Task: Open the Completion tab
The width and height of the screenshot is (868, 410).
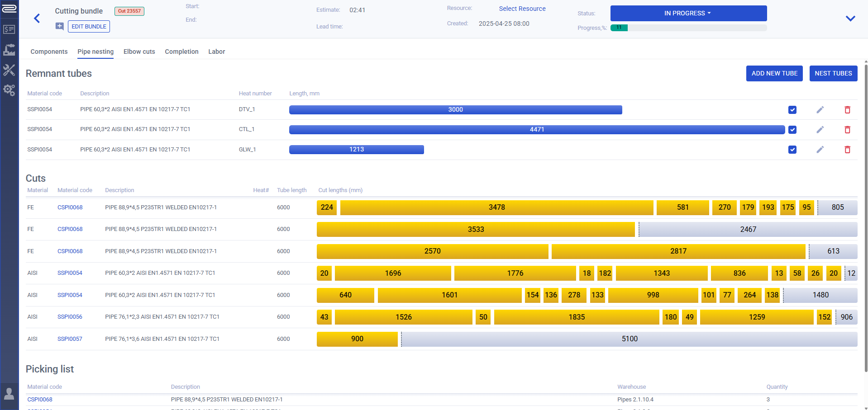Action: click(181, 52)
